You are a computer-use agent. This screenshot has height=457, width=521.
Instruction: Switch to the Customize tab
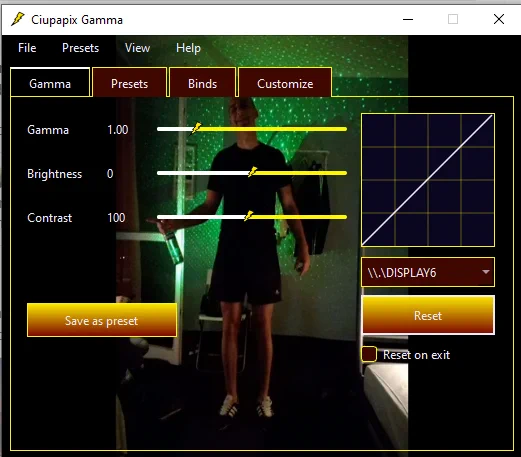[285, 83]
